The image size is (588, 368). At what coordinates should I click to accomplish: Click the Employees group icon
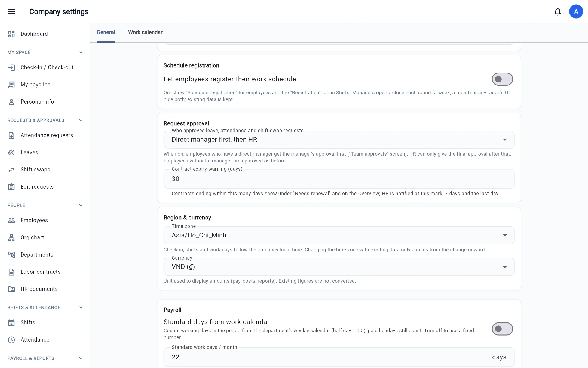[x=11, y=220]
